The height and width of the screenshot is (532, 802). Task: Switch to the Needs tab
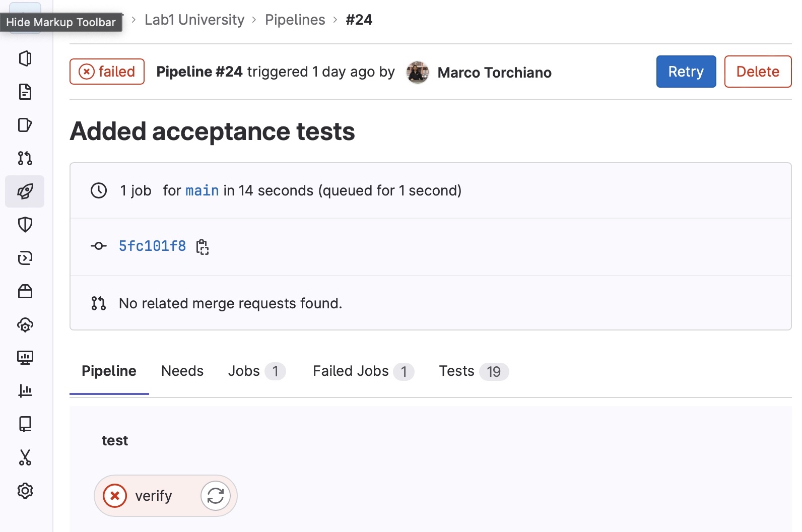point(182,371)
